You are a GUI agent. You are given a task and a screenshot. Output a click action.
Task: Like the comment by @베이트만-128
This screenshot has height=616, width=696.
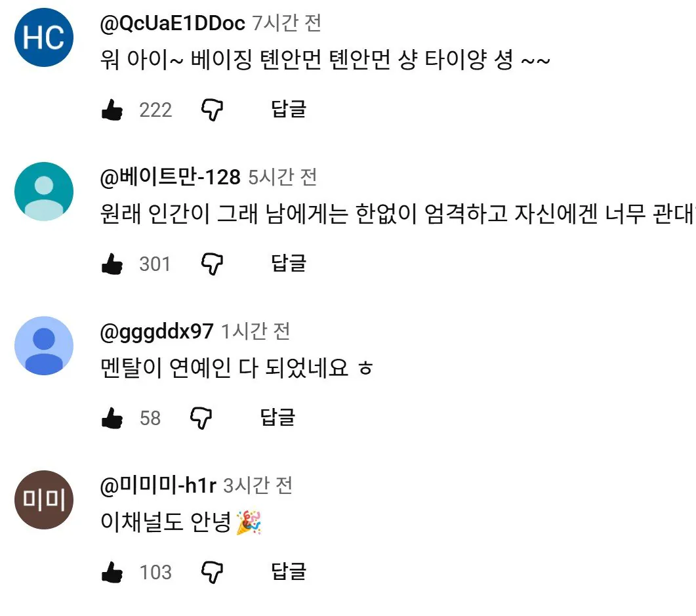(x=112, y=264)
